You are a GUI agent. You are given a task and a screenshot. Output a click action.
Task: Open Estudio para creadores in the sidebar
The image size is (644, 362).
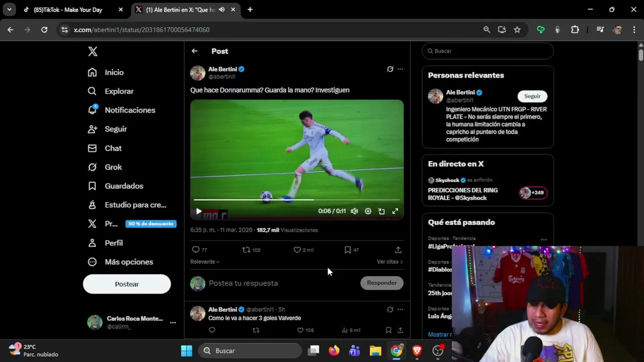(127, 205)
